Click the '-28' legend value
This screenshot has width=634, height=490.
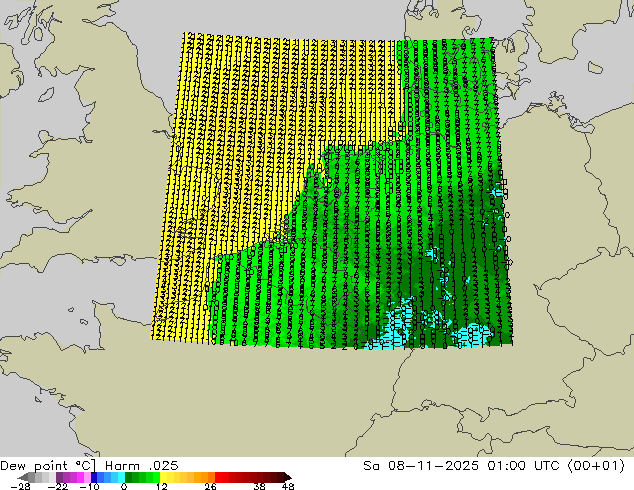pos(20,486)
